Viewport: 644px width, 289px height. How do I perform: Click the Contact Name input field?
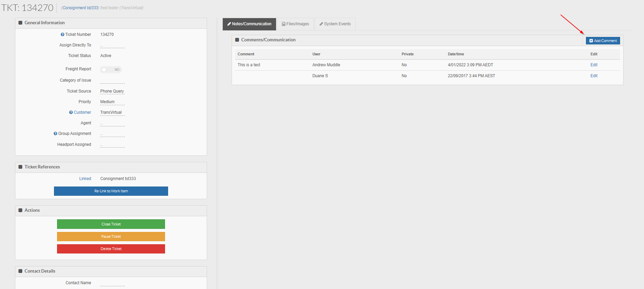tap(112, 283)
